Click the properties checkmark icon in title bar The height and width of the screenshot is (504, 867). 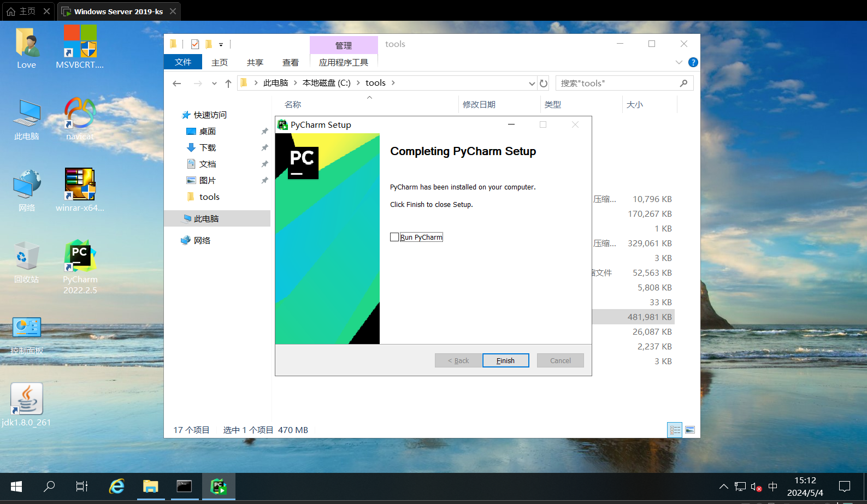[194, 44]
